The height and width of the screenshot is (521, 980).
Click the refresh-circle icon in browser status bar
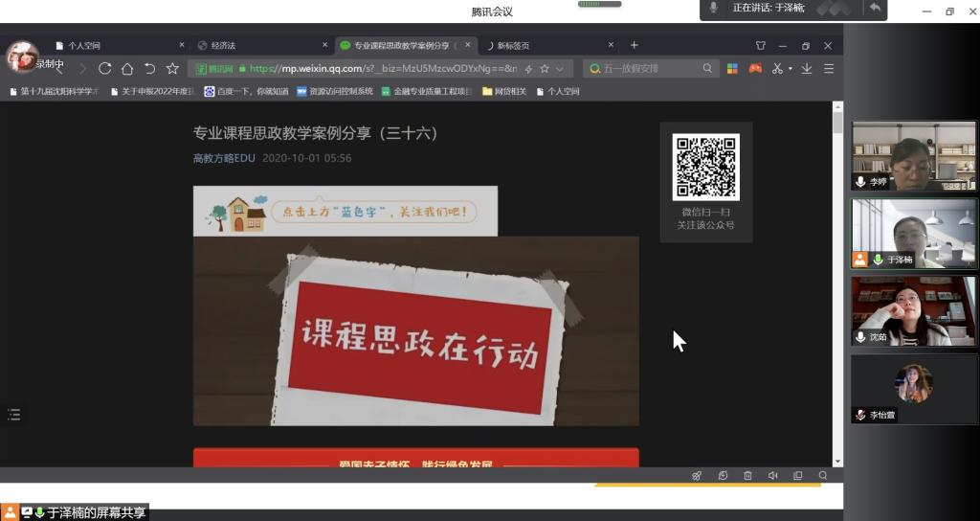point(723,475)
